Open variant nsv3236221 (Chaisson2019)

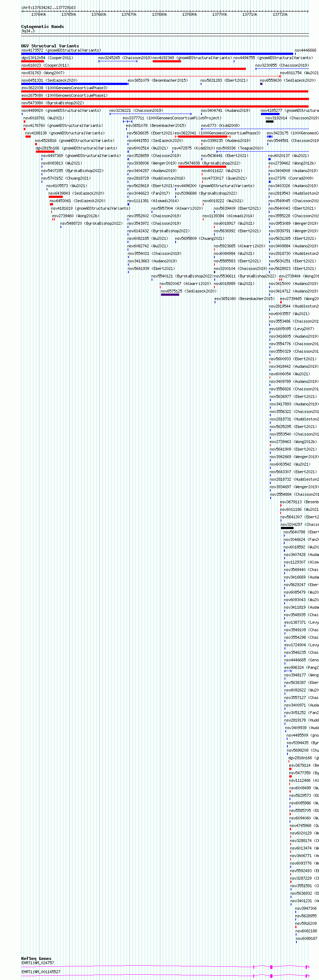[136, 110]
